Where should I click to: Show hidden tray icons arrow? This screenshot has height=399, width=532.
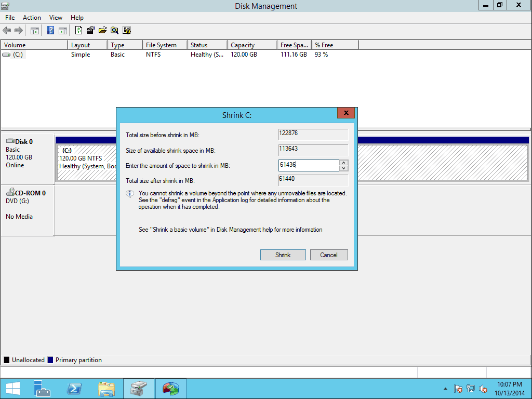(445, 389)
